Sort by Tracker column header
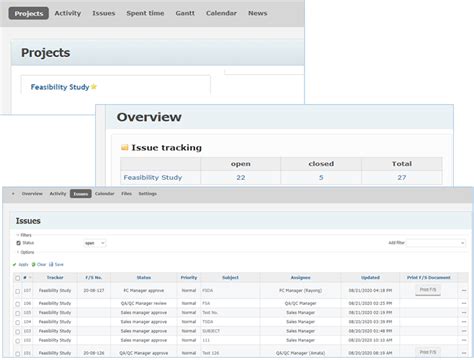Image resolution: width=474 pixels, height=360 pixels. (x=55, y=278)
